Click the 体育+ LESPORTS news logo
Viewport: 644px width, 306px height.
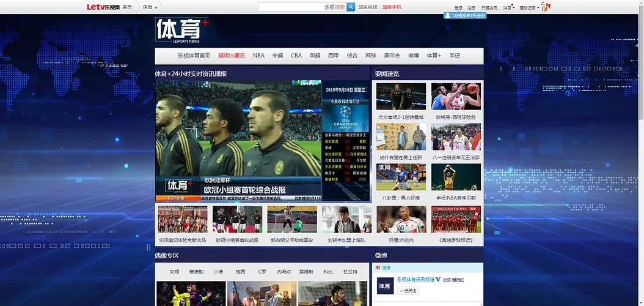[x=182, y=30]
